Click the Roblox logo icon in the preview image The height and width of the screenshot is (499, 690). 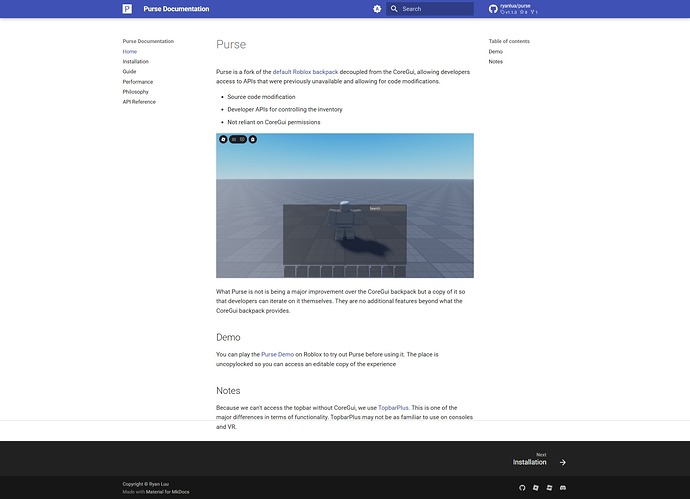tap(223, 139)
